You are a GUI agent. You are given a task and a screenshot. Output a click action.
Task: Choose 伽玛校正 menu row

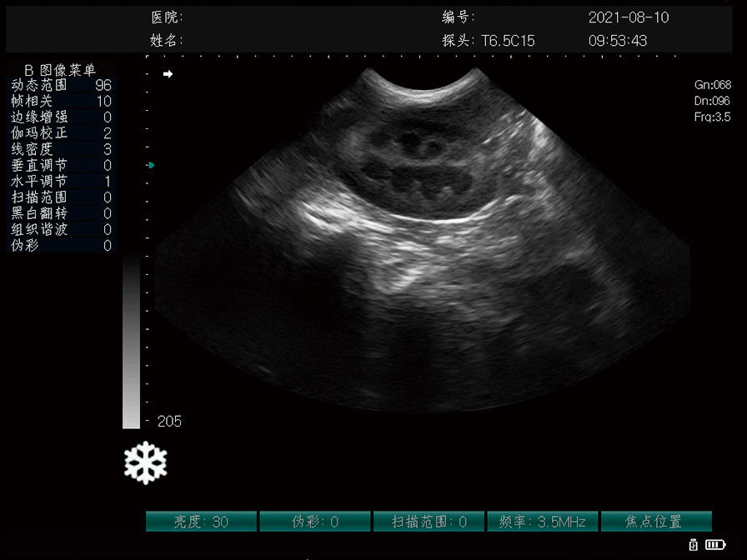61,132
